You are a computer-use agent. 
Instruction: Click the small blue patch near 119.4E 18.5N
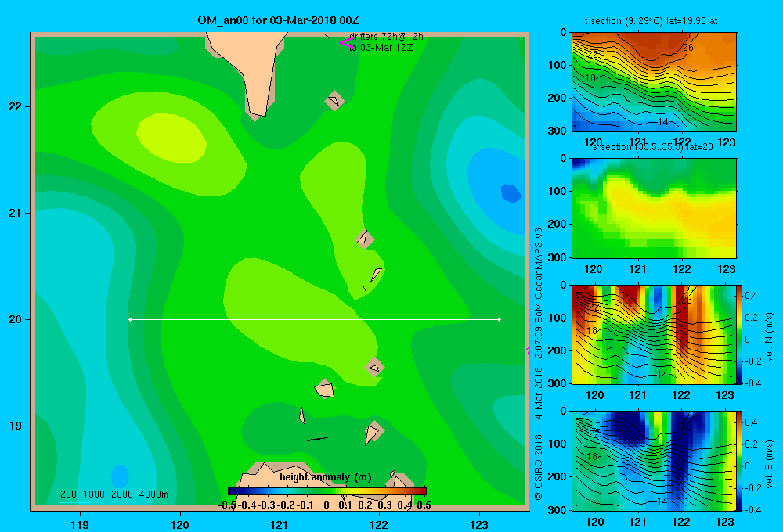(120, 476)
